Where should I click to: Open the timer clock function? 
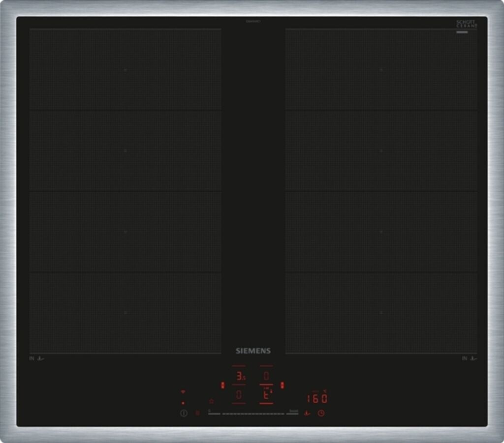(321, 413)
